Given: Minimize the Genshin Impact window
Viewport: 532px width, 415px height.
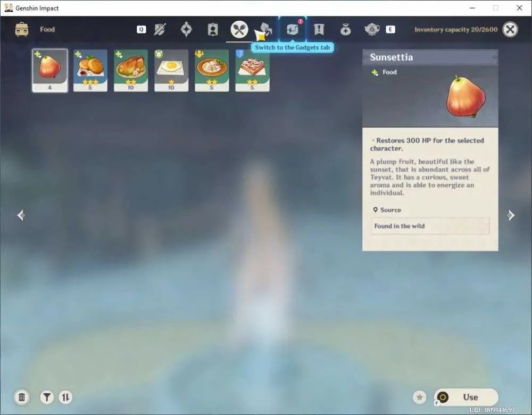Looking at the screenshot, I should point(472,8).
